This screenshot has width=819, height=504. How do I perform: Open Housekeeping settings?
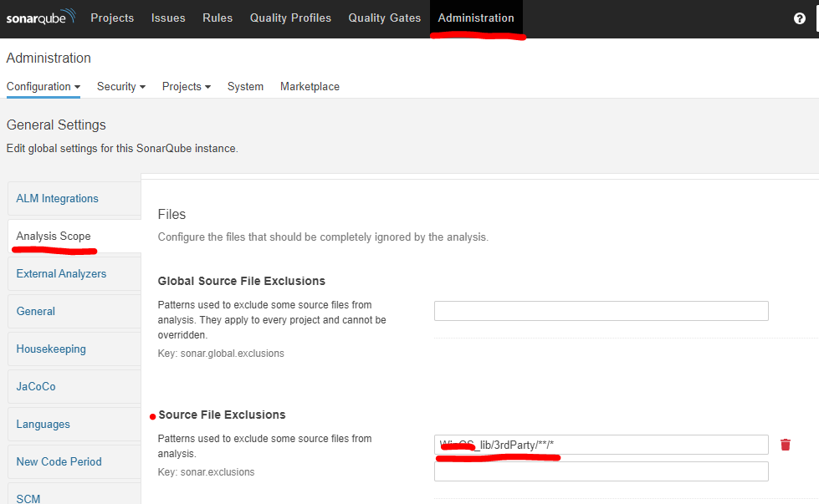tap(74, 349)
